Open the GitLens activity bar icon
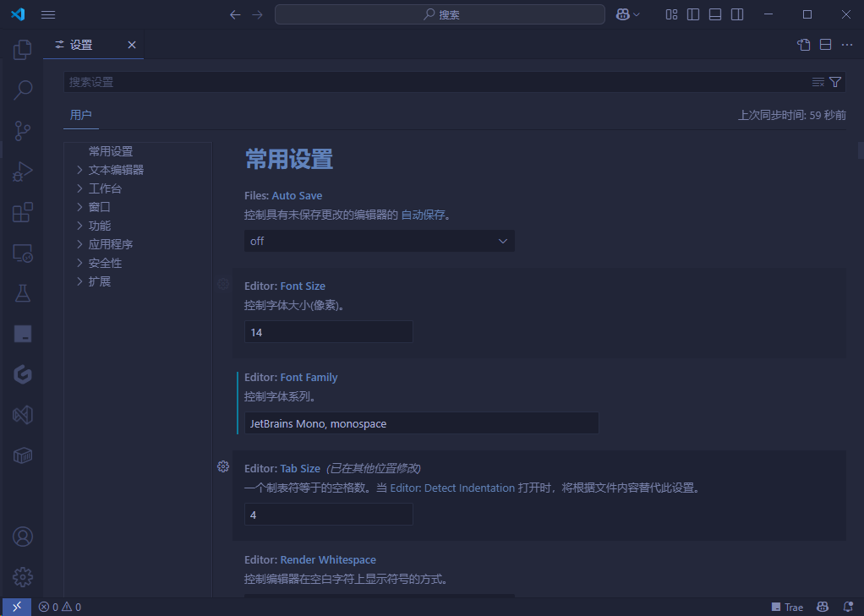 (x=23, y=374)
